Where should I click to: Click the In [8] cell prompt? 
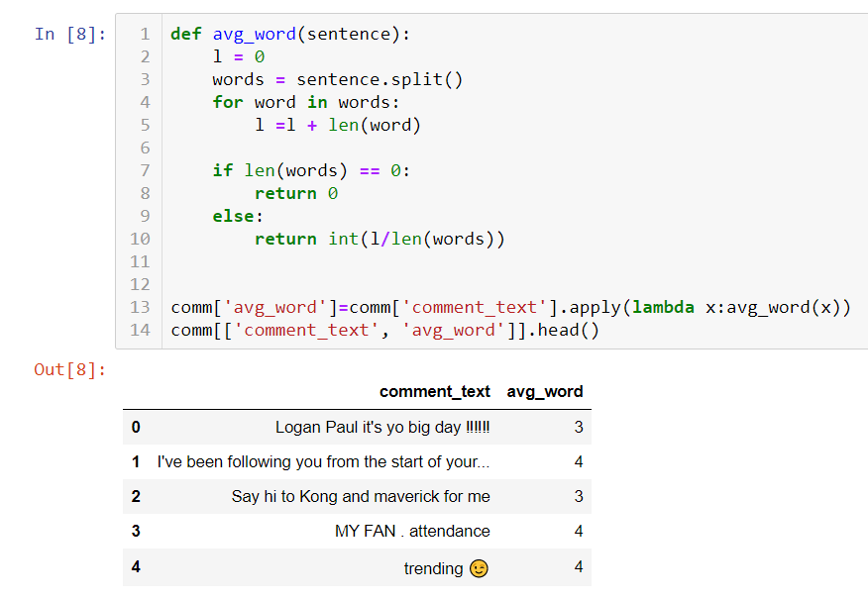69,34
